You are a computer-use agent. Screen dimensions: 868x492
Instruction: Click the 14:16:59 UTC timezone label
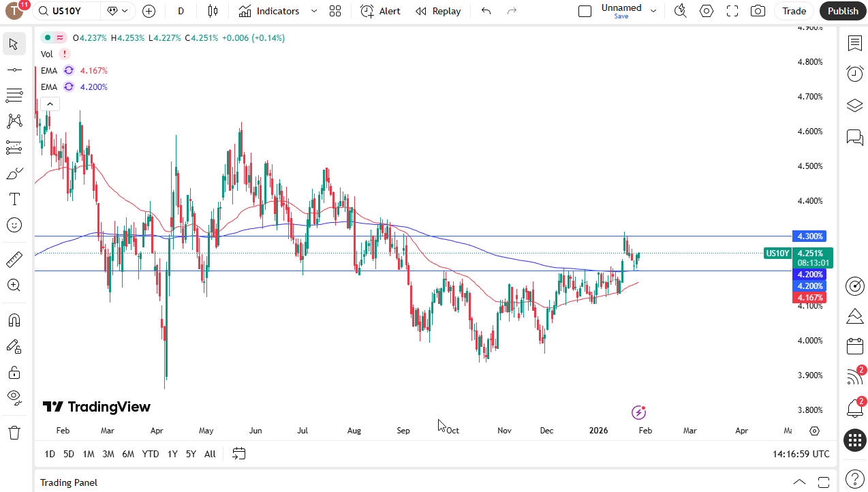(x=801, y=454)
